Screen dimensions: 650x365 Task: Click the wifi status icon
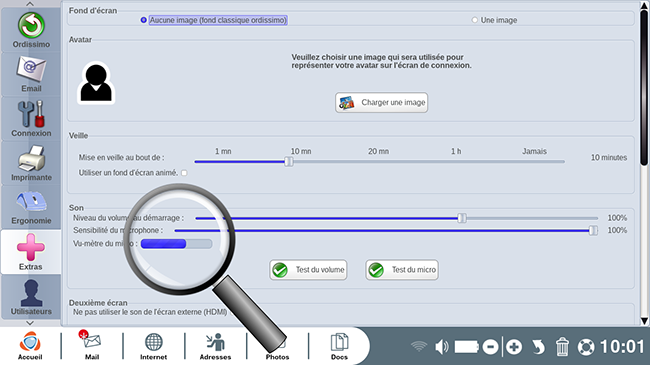click(x=419, y=347)
